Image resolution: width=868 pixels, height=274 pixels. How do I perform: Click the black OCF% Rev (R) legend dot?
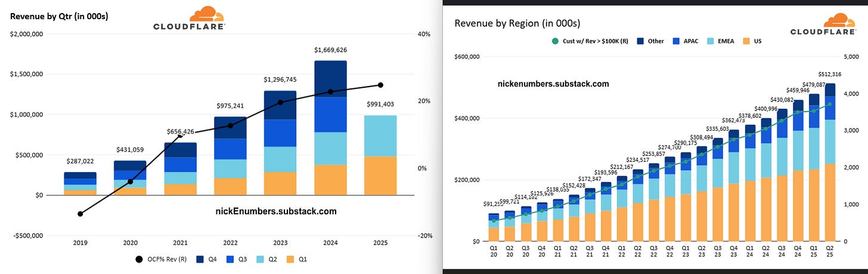coord(139,259)
